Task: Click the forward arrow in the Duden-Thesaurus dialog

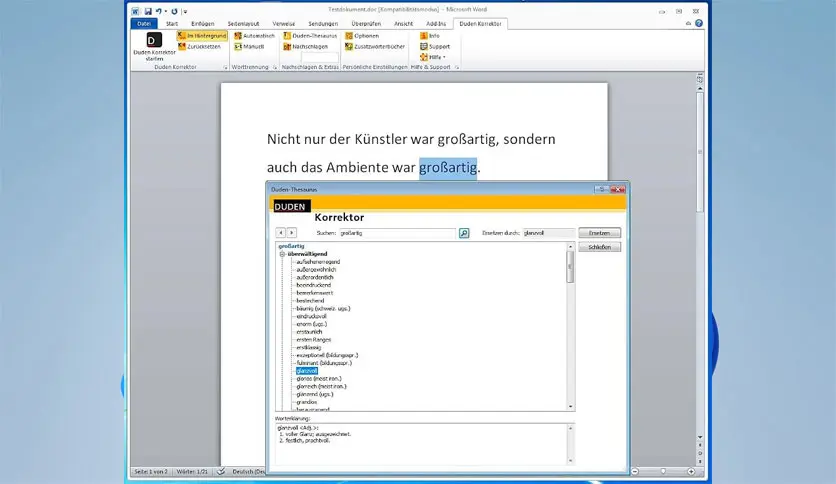Action: (x=291, y=233)
